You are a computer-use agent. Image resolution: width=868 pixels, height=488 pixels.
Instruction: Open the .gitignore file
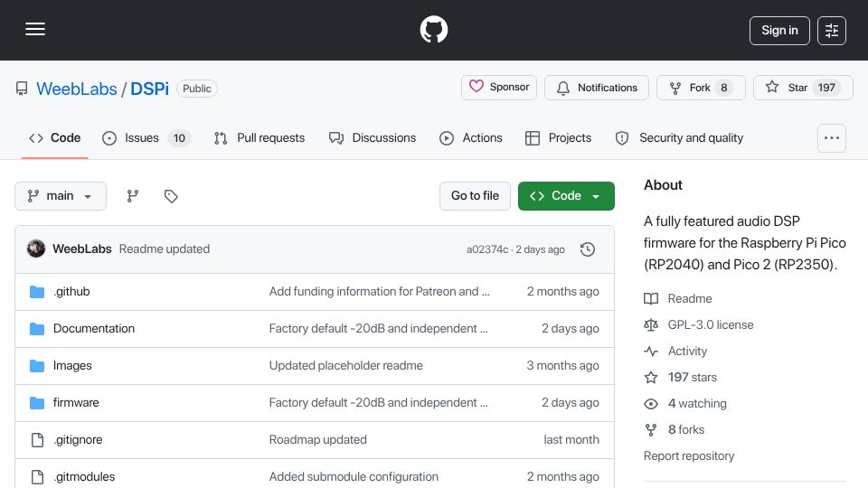pos(78,440)
